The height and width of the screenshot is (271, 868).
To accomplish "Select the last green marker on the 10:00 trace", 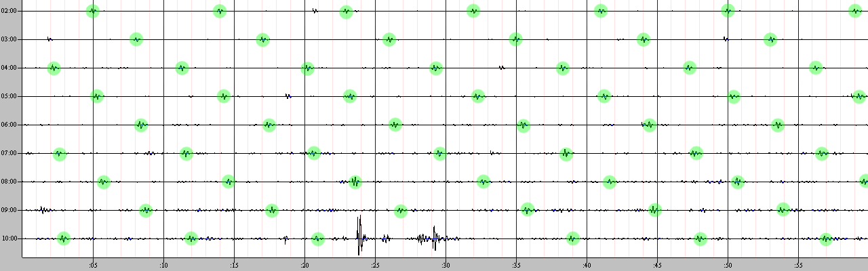I will [x=826, y=238].
